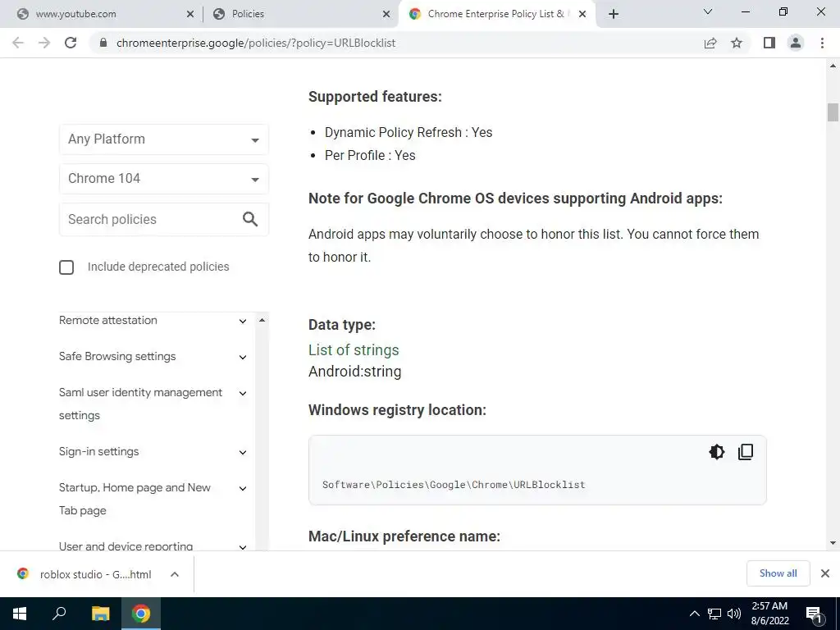Open Windows Start menu
Screen dimensions: 840x630
point(20,614)
